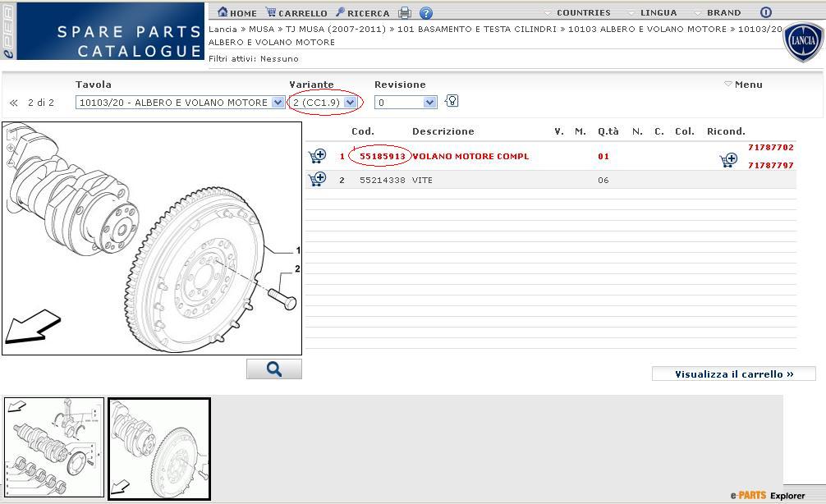
Task: Click the magnifier button below the diagram
Action: pos(274,369)
